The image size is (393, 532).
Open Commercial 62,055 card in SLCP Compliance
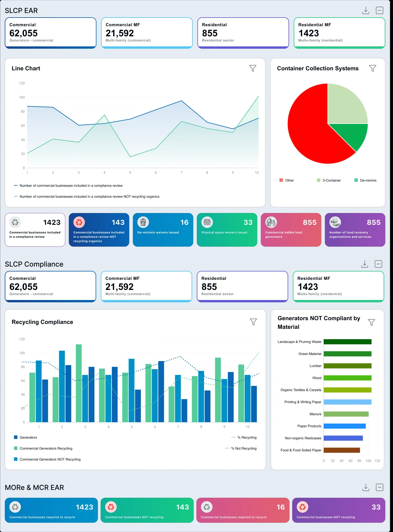(50, 287)
